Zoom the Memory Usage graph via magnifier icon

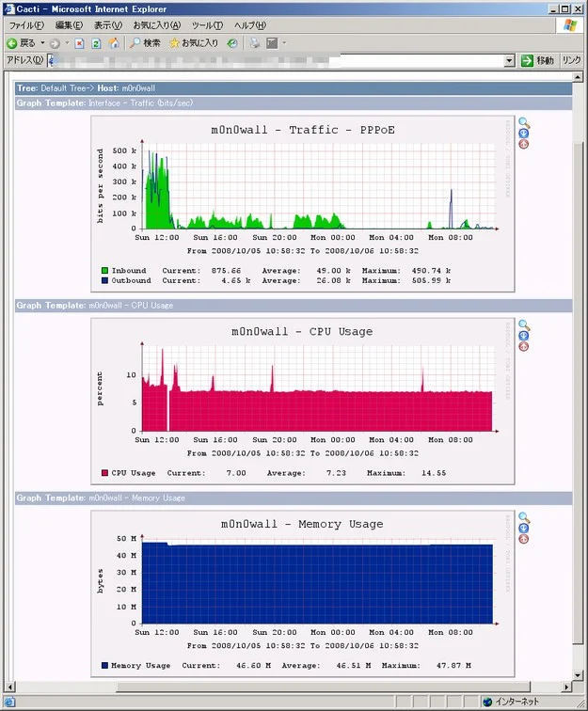pyautogui.click(x=524, y=517)
